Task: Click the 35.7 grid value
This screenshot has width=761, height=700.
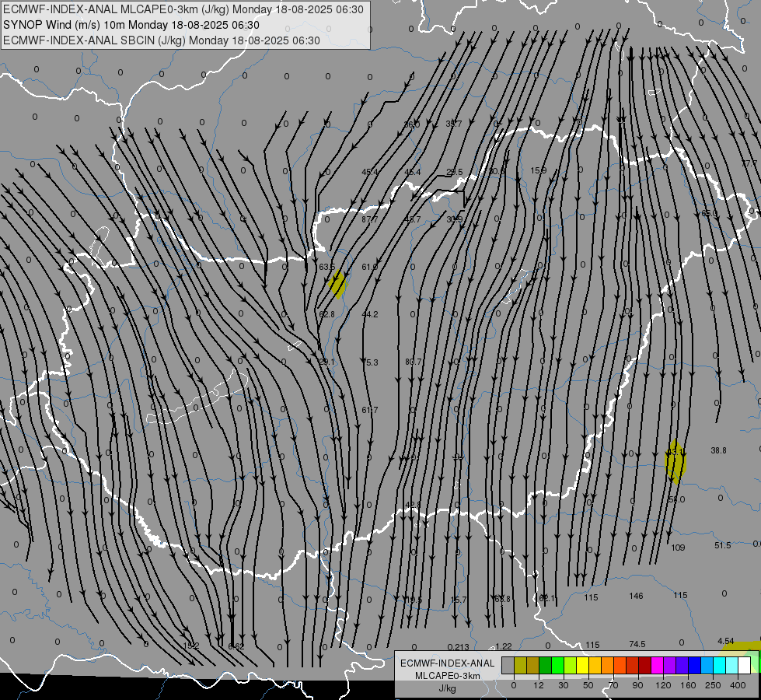Action: coord(454,124)
